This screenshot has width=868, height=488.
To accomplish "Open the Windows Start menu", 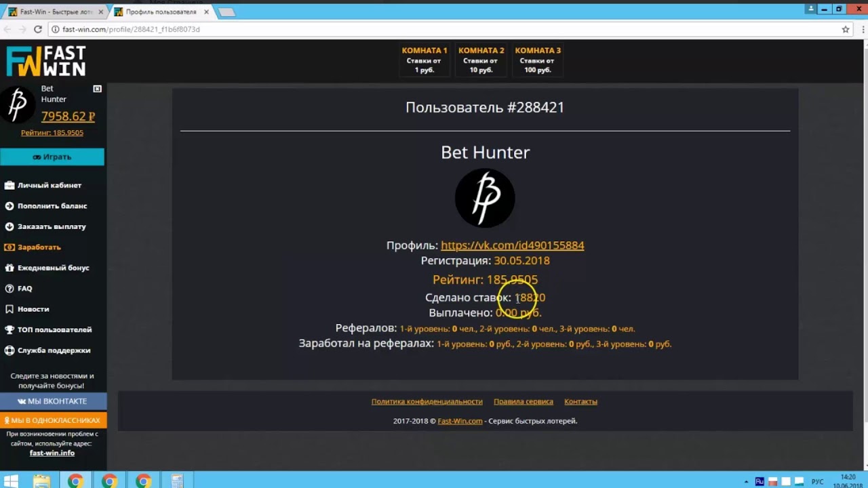I will point(12,482).
